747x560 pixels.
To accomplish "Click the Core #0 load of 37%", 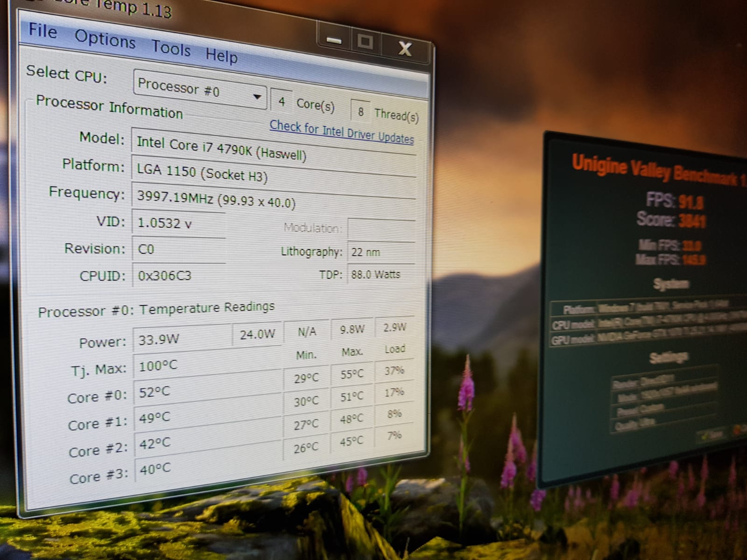I will click(395, 371).
